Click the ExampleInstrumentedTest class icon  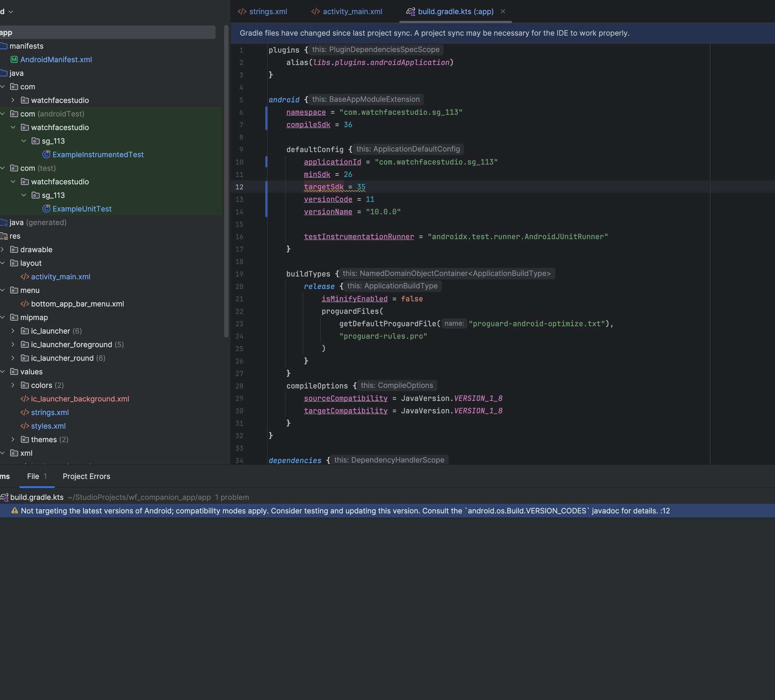point(46,155)
